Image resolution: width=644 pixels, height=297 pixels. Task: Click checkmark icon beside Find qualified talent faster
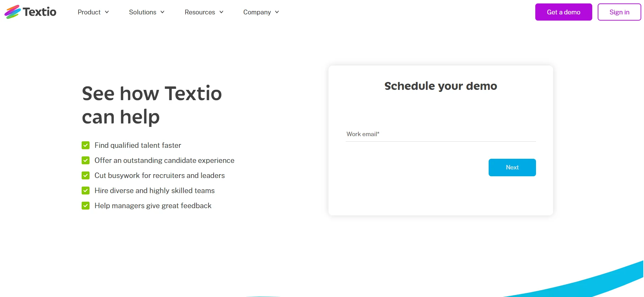(86, 145)
